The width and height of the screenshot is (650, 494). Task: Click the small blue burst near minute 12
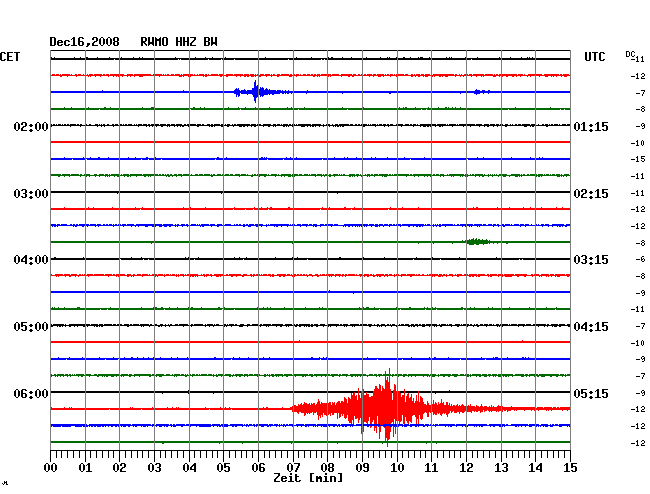[481, 92]
